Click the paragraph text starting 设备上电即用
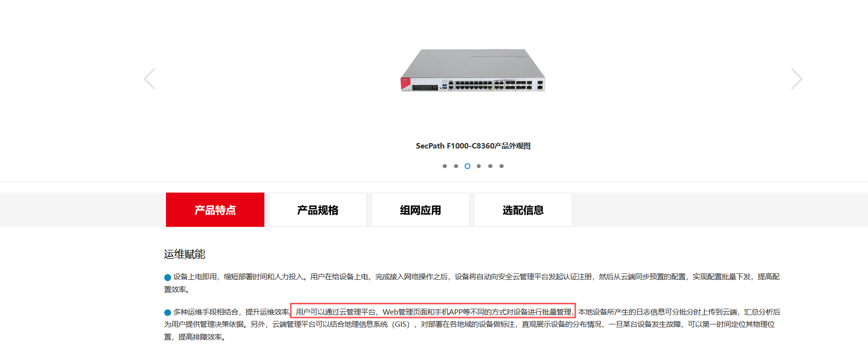 click(472, 283)
